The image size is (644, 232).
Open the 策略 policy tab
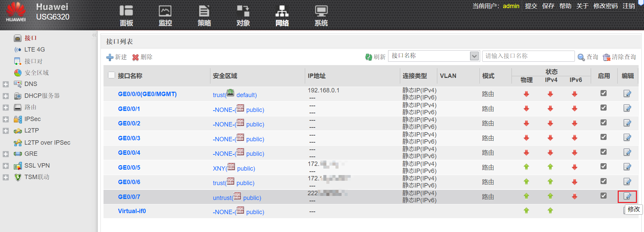204,16
